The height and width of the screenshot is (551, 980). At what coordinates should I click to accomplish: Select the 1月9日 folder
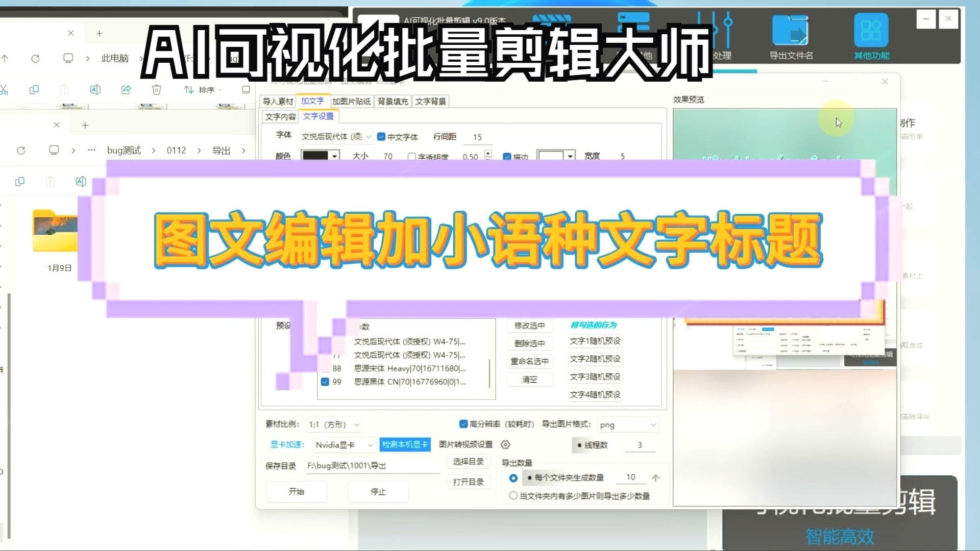[55, 240]
